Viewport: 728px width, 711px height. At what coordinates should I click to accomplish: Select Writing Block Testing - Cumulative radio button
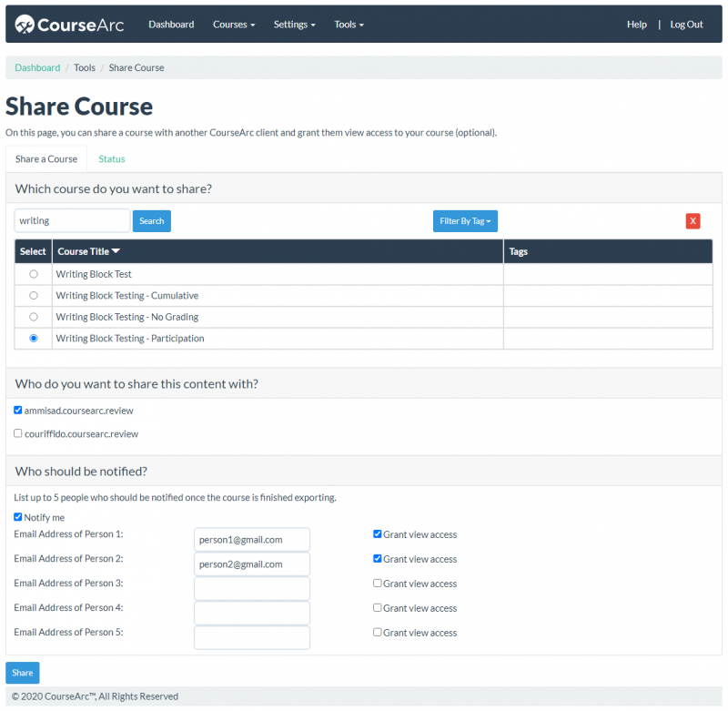[34, 295]
